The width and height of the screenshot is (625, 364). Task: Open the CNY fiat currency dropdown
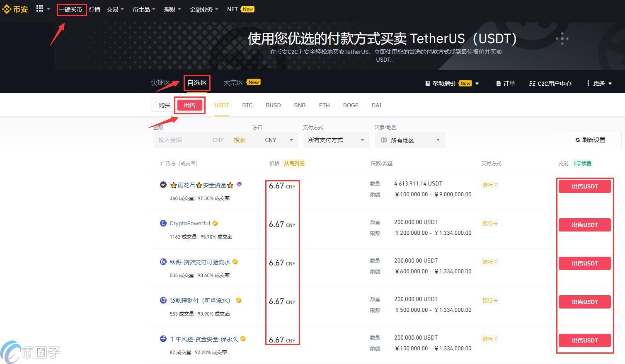(279, 140)
